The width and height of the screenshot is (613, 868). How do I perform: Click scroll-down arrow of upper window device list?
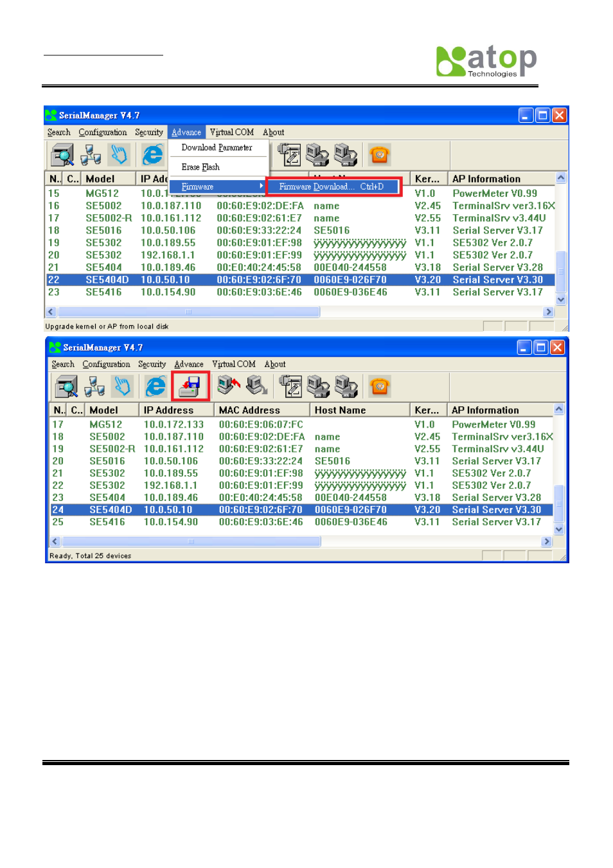point(561,300)
